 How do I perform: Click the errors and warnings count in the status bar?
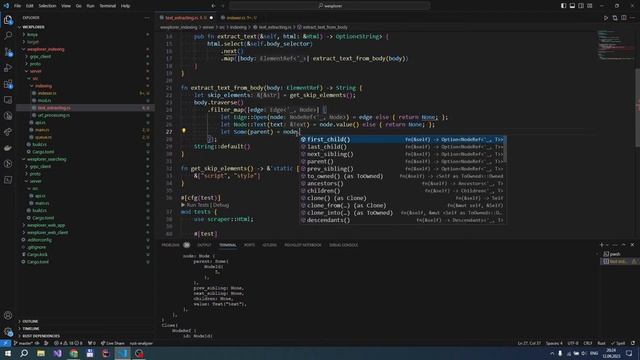click(x=68, y=343)
